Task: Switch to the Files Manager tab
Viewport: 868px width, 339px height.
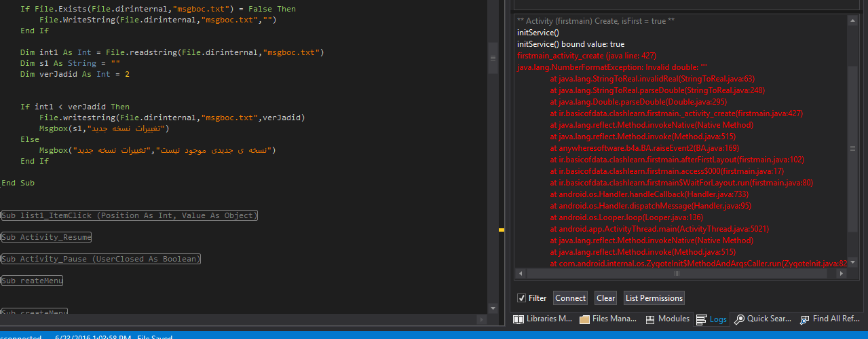Action: (x=614, y=319)
